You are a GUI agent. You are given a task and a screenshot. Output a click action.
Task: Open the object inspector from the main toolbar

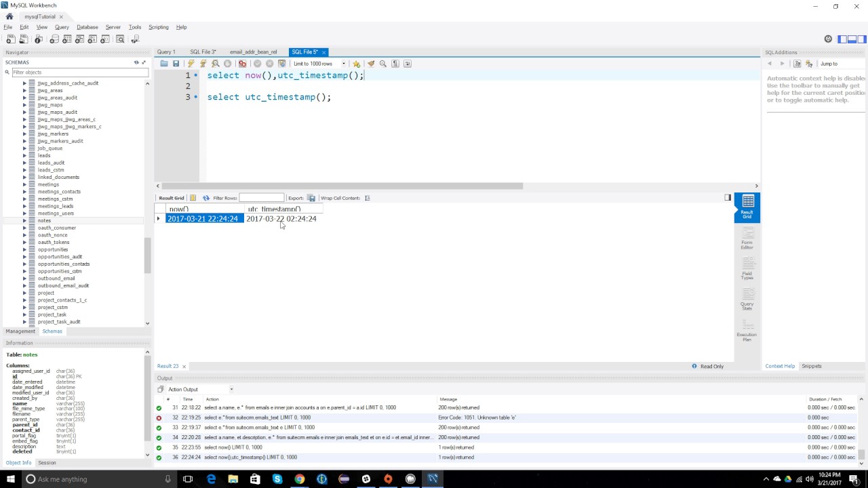pos(39,39)
